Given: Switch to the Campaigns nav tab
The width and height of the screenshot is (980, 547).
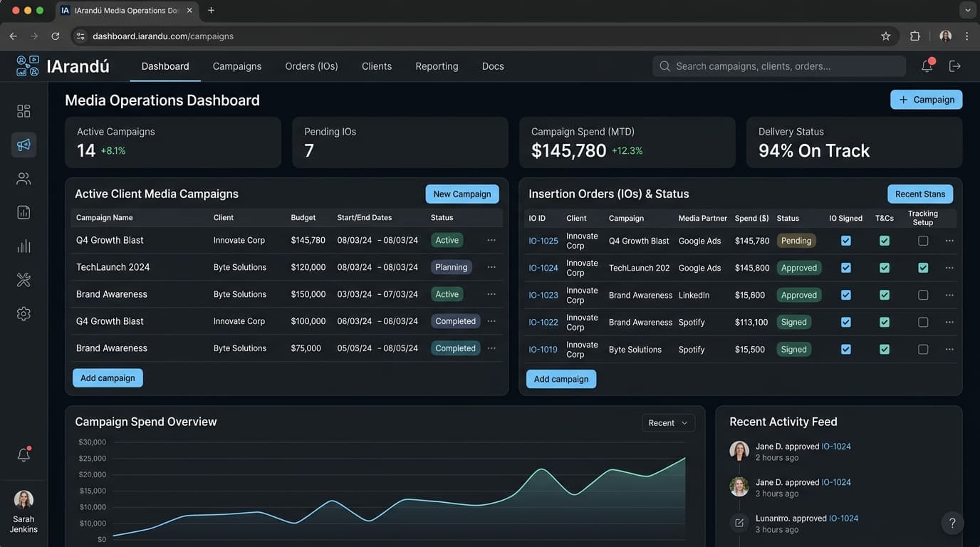Looking at the screenshot, I should [237, 66].
